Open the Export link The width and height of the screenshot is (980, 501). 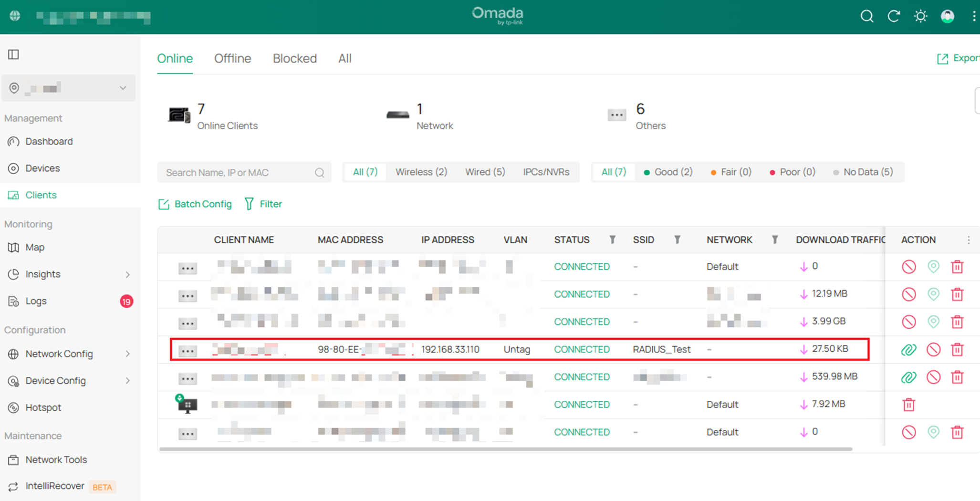pyautogui.click(x=959, y=58)
